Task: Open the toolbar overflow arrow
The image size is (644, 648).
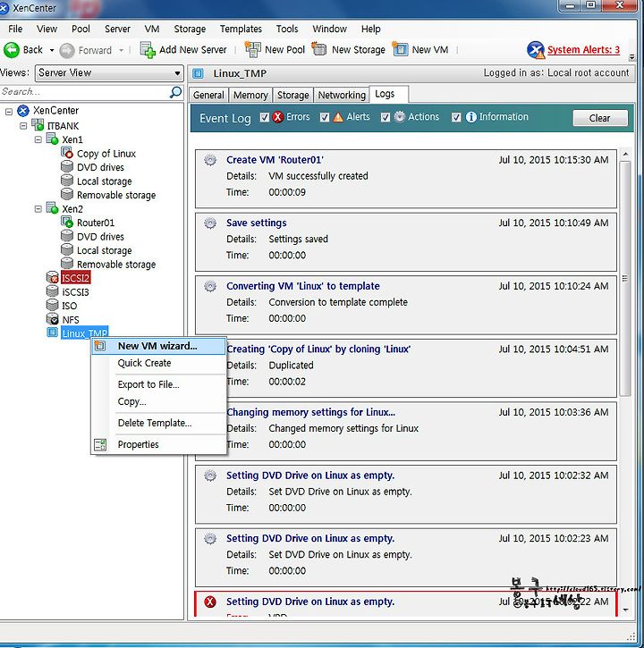Action: point(631,57)
